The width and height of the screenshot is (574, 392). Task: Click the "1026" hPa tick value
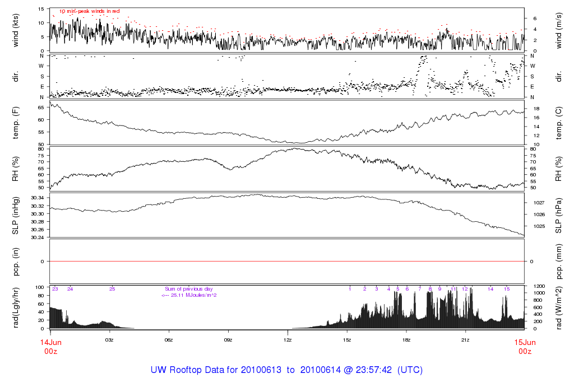click(539, 214)
